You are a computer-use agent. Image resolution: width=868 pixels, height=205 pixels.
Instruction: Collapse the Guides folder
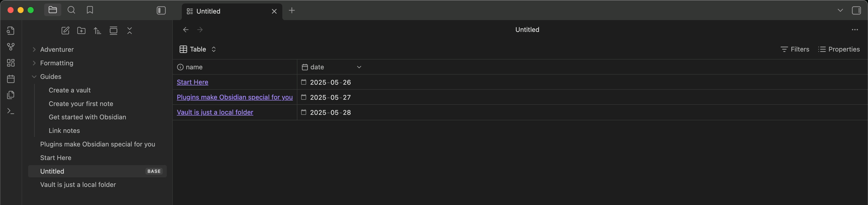(x=34, y=77)
